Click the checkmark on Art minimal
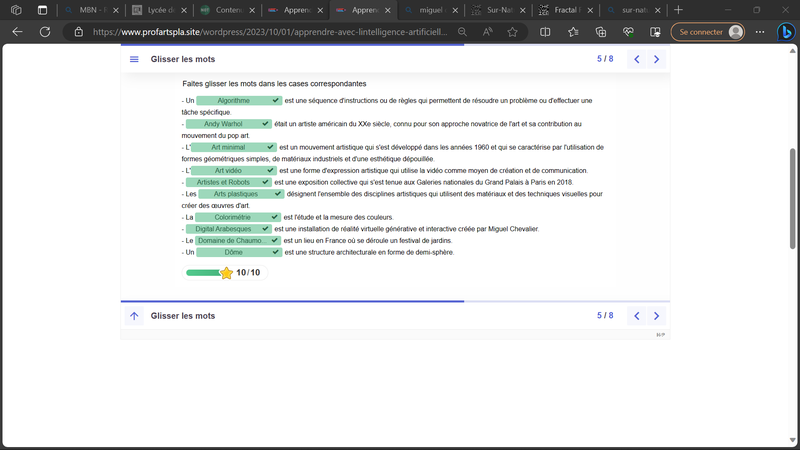The width and height of the screenshot is (800, 450). coord(273,147)
